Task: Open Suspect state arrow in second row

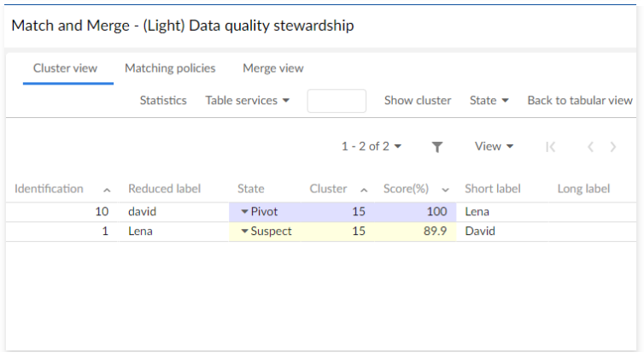Action: click(244, 232)
